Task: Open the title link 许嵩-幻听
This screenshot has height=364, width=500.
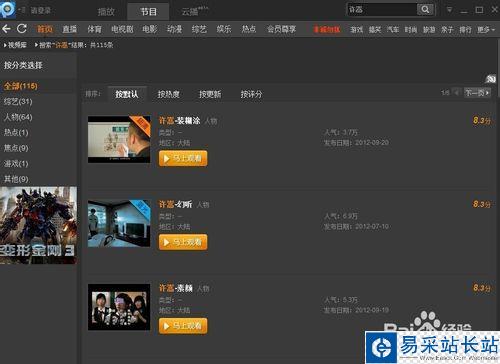Action: coord(175,204)
